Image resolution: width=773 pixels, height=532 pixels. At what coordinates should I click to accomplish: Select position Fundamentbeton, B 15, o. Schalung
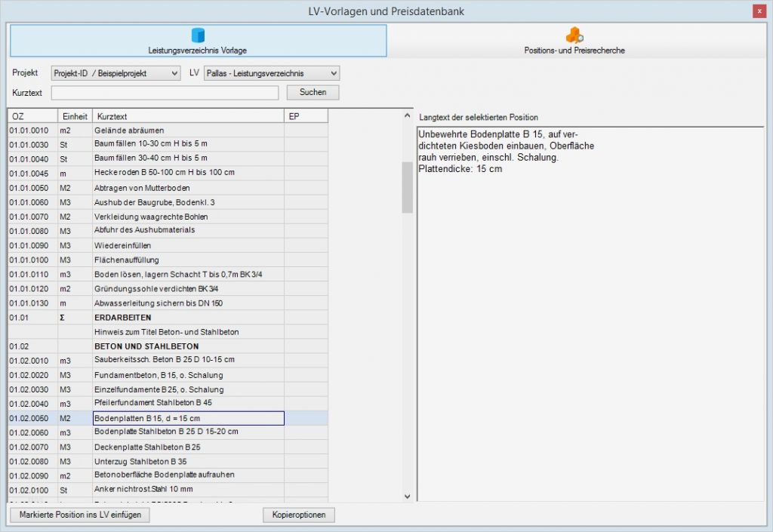pyautogui.click(x=168, y=375)
